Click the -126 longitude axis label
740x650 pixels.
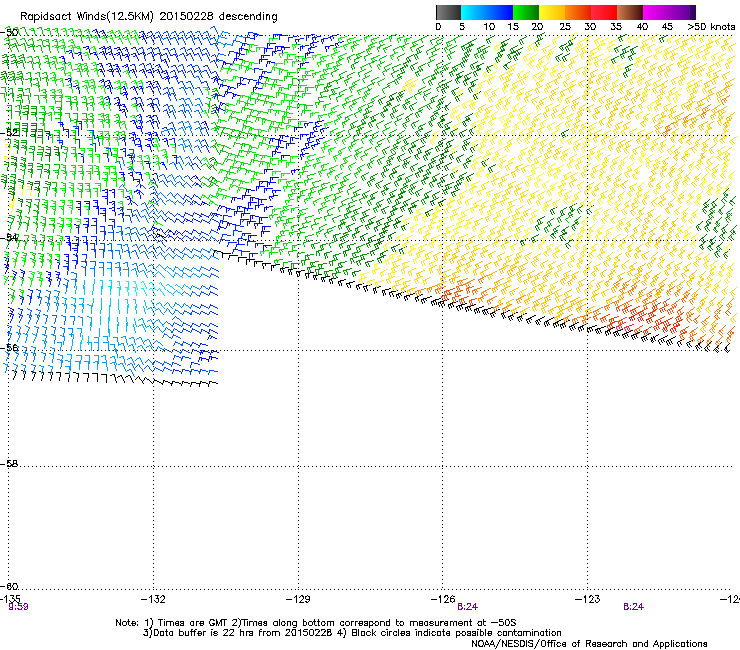click(443, 599)
